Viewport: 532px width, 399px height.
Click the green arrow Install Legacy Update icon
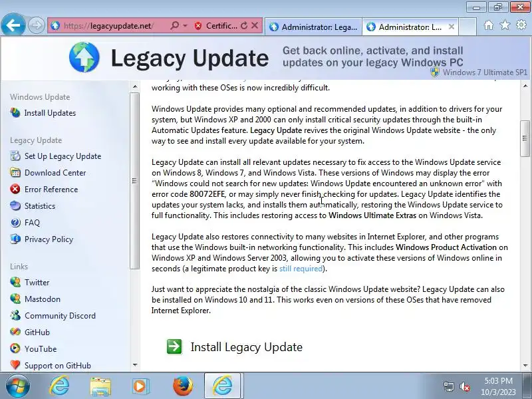coord(174,346)
